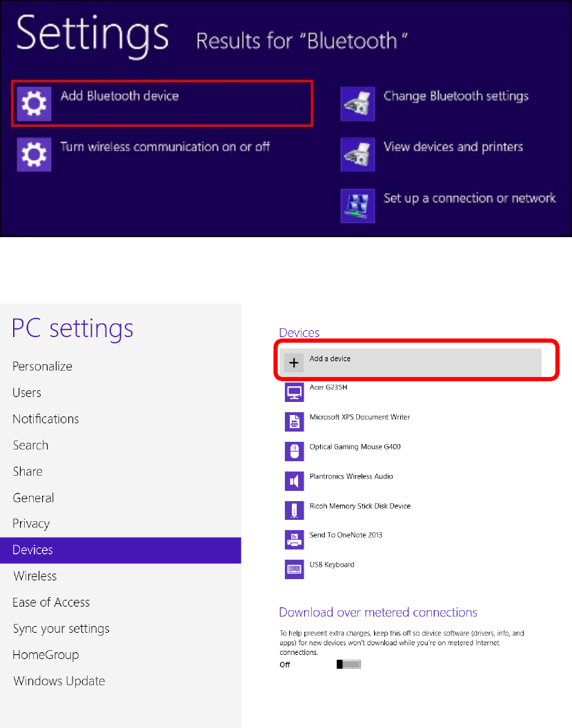Image resolution: width=572 pixels, height=728 pixels.
Task: Select the Devices category in sidebar
Action: coord(120,550)
